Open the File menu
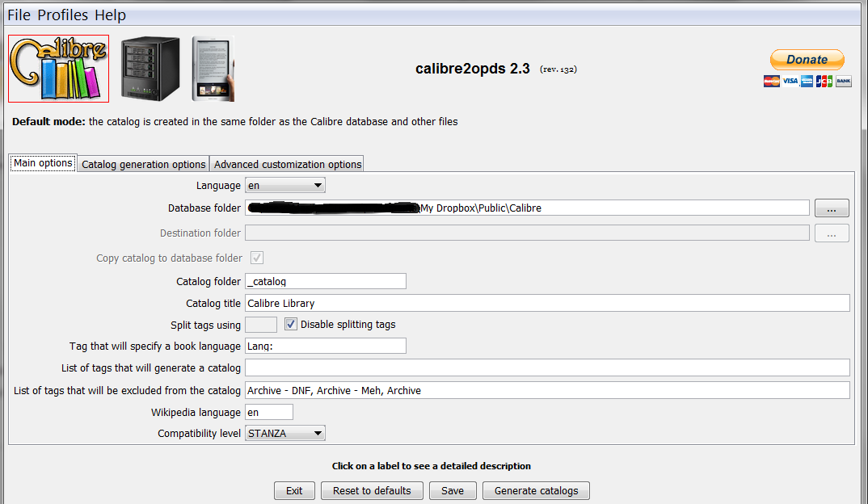The width and height of the screenshot is (868, 504). (x=19, y=15)
